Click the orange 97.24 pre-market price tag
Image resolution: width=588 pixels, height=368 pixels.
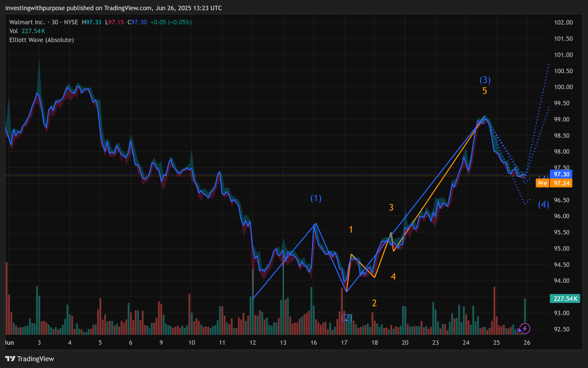561,183
